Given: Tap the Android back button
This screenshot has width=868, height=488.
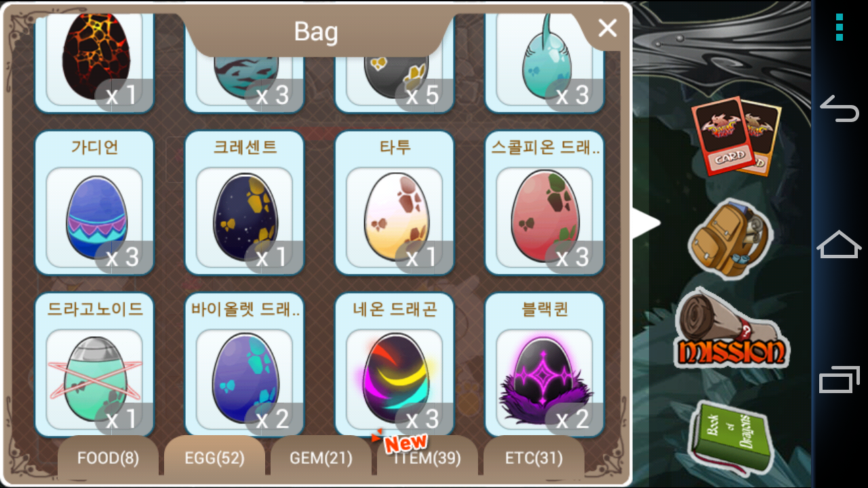Looking at the screenshot, I should pyautogui.click(x=840, y=108).
